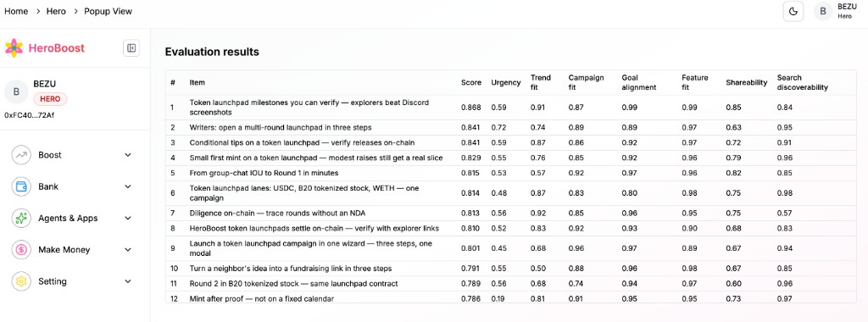Select Make Money menu label
This screenshot has width=868, height=322.
[64, 249]
